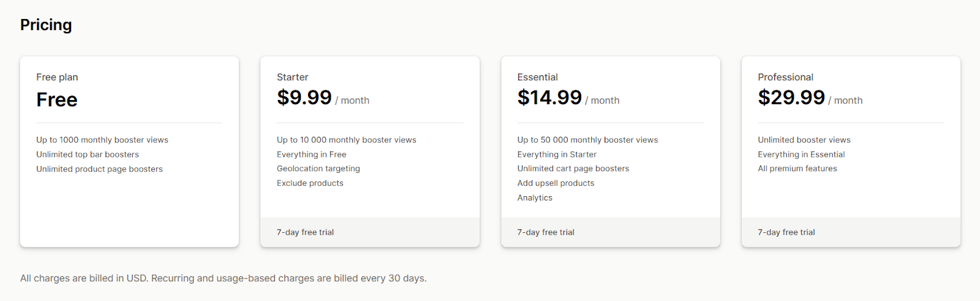Click the USD billing notice text
The height and width of the screenshot is (301, 980).
[224, 278]
